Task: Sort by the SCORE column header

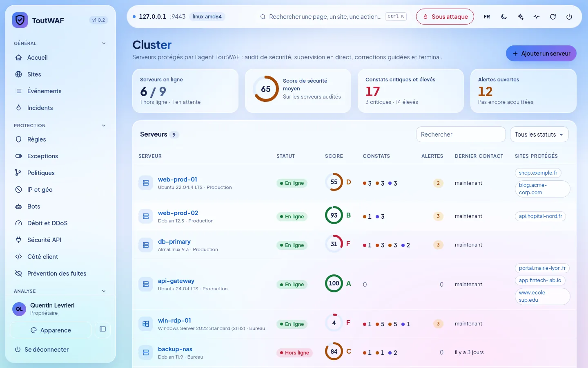Action: point(334,156)
